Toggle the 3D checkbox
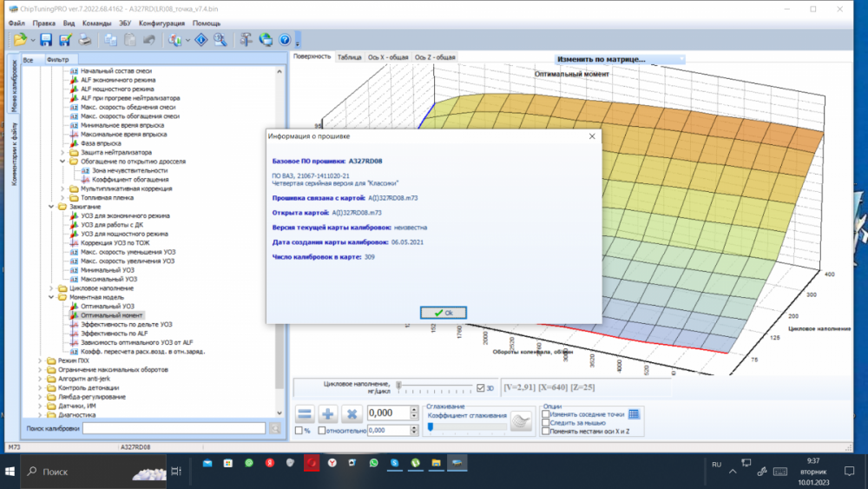The image size is (868, 489). (482, 387)
